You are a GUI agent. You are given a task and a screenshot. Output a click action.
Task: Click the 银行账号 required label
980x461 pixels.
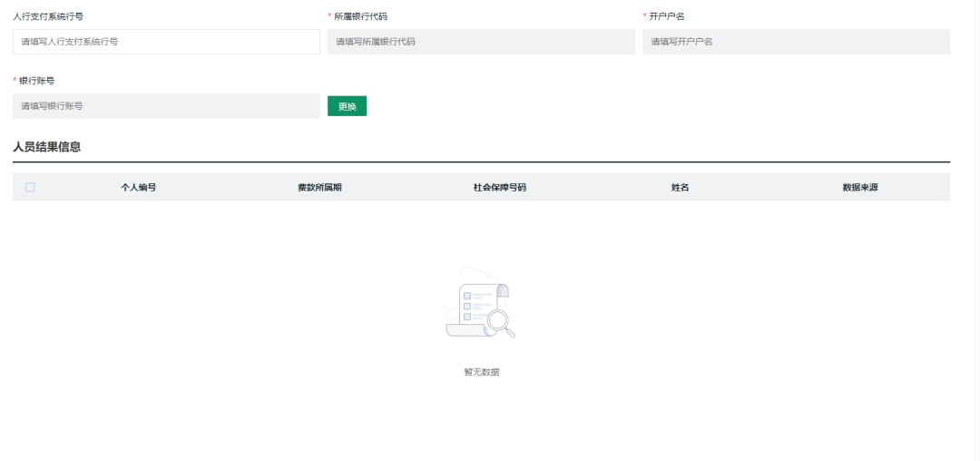tap(36, 81)
